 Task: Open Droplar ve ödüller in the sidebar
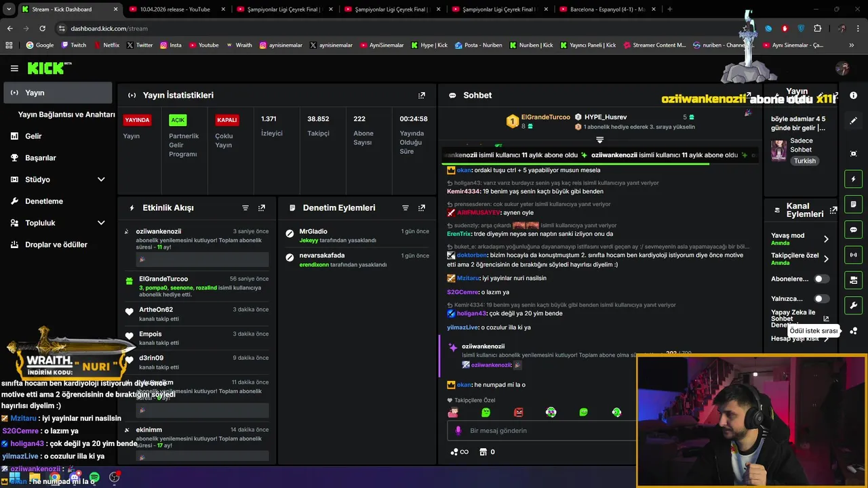(58, 245)
